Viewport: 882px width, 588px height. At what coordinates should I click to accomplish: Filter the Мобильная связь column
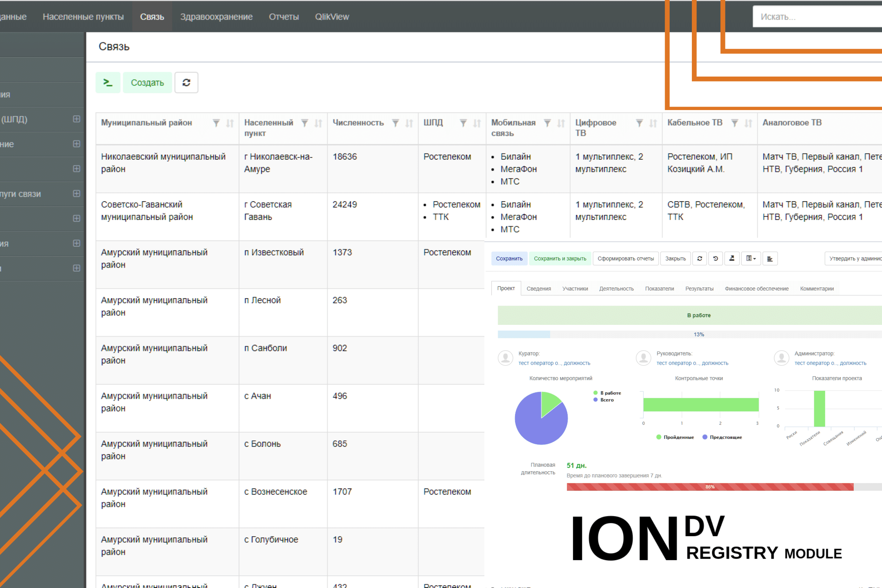click(548, 123)
